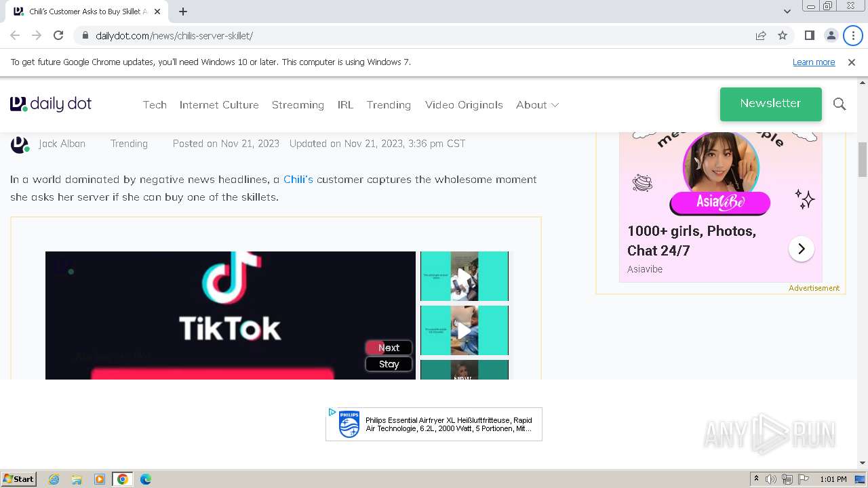Viewport: 868px width, 488px height.
Task: Open the tab search dropdown arrow
Action: point(787,12)
